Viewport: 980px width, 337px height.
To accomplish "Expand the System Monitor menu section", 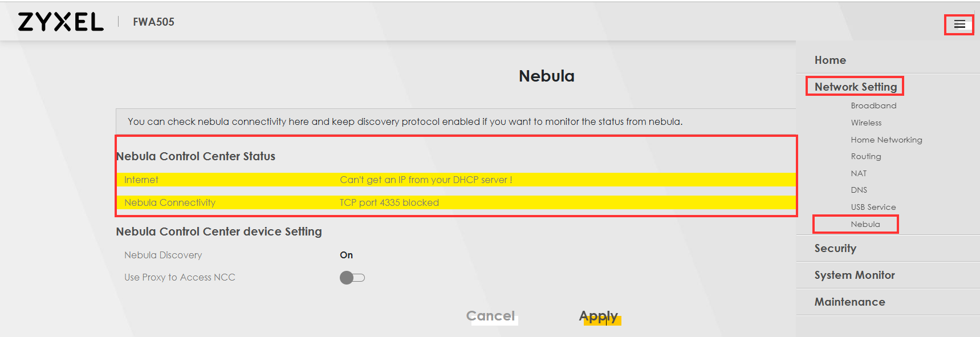I will click(855, 275).
